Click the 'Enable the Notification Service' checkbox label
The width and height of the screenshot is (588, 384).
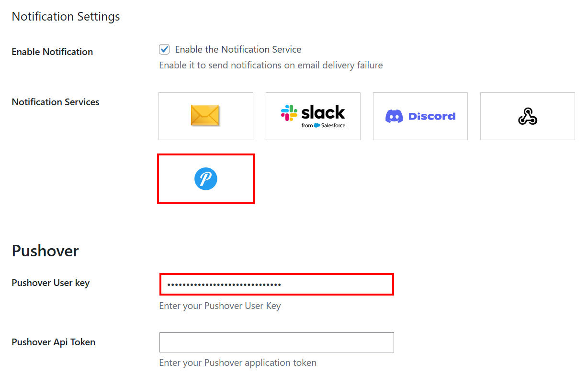coord(238,49)
